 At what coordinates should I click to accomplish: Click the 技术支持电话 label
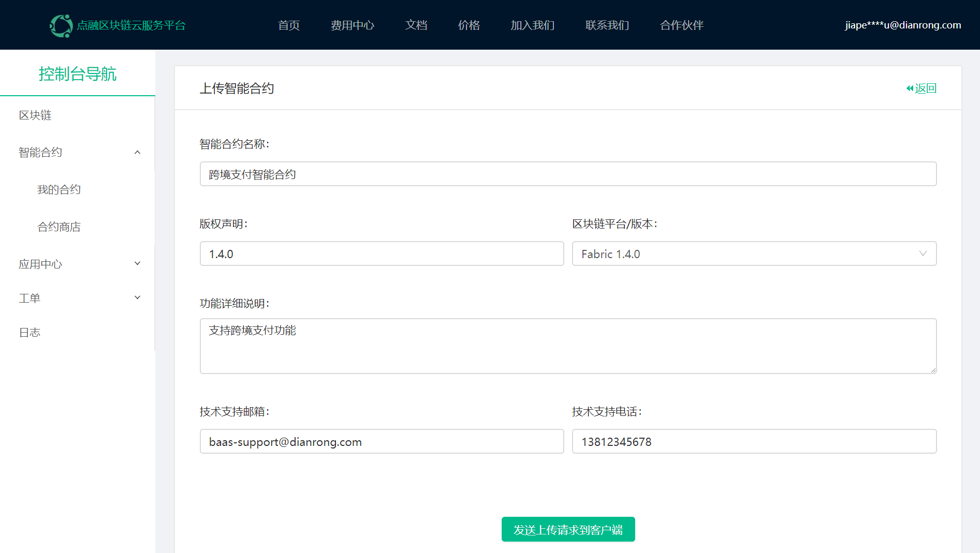pos(607,411)
